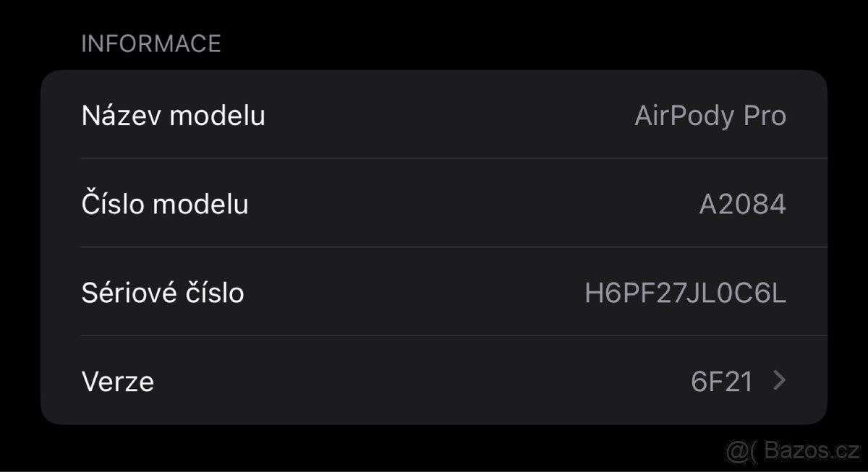This screenshot has width=868, height=472.
Task: Tap the Číslo modelu row
Action: 434,204
